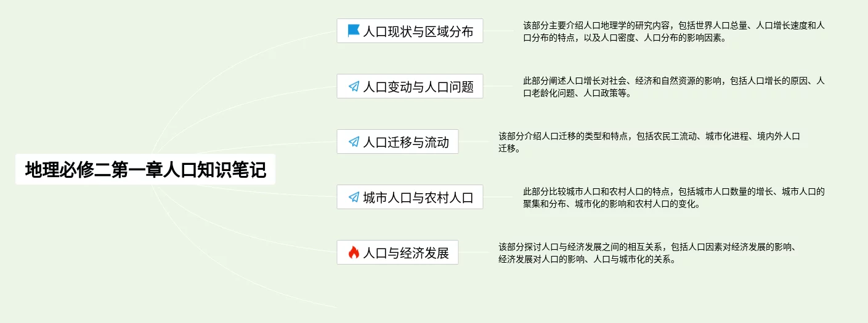This screenshot has width=868, height=323.
Task: Select the 城市人口与农村人口 topic label
Action: [418, 197]
